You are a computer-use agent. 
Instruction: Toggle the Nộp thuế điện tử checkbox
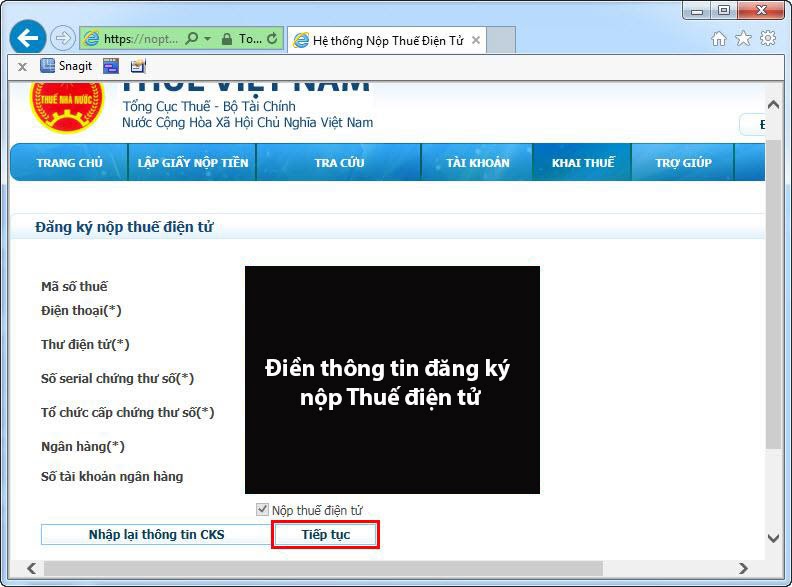tap(262, 509)
